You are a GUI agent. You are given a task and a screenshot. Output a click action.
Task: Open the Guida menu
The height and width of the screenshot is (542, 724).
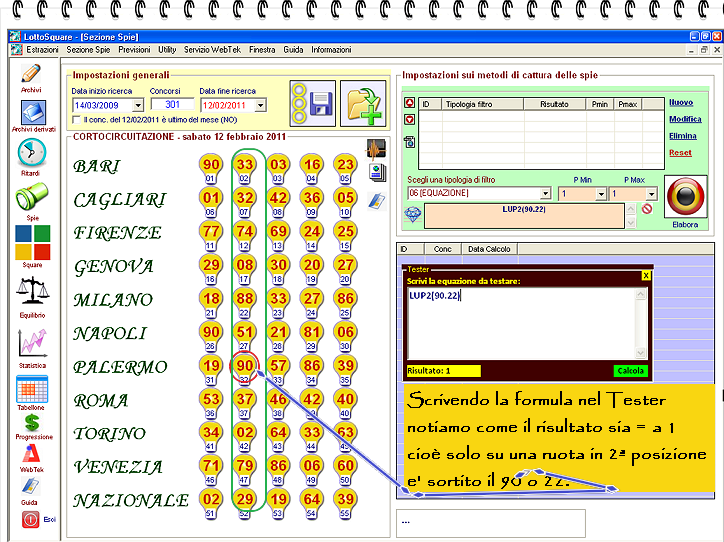pyautogui.click(x=293, y=50)
